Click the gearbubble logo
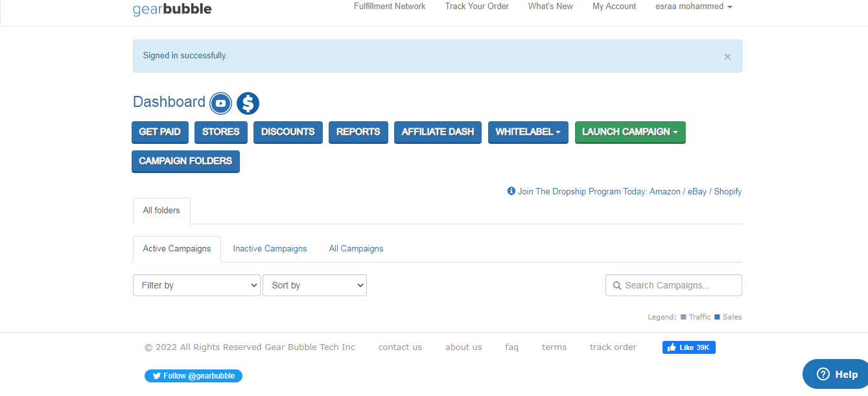Screen dimensions: 868x396 172,9
